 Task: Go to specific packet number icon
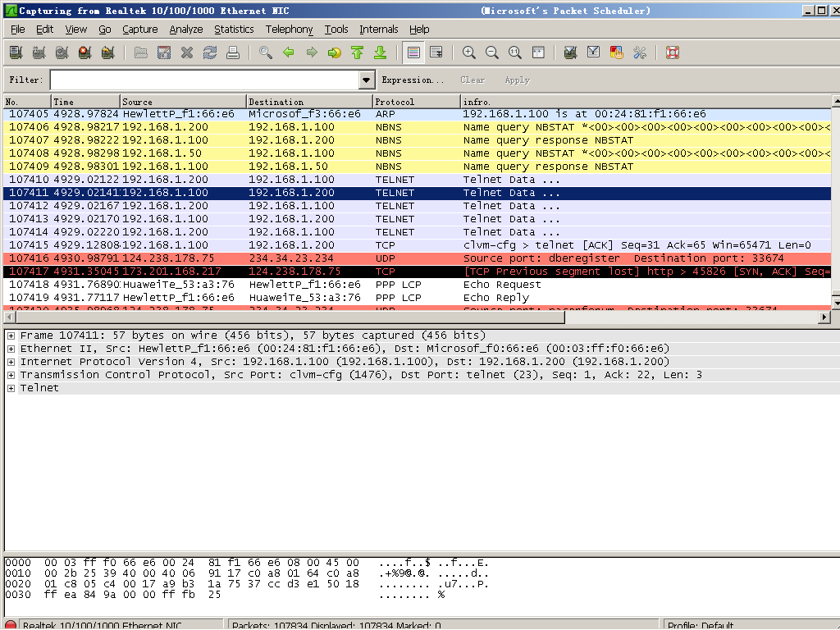335,52
